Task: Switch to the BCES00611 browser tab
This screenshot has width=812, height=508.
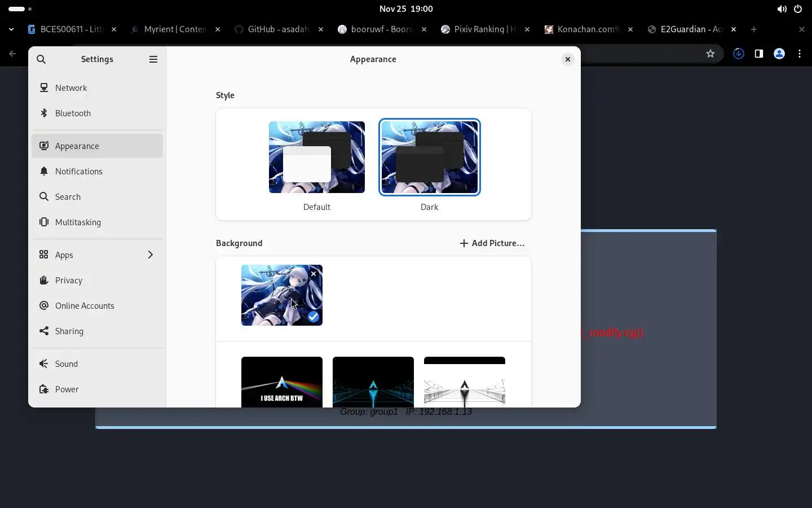Action: [x=72, y=29]
